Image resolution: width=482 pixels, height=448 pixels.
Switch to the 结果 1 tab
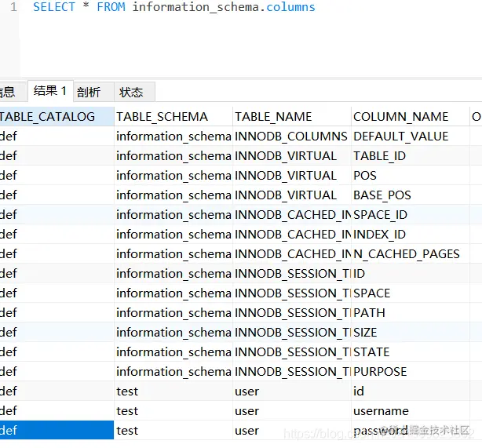(x=50, y=91)
